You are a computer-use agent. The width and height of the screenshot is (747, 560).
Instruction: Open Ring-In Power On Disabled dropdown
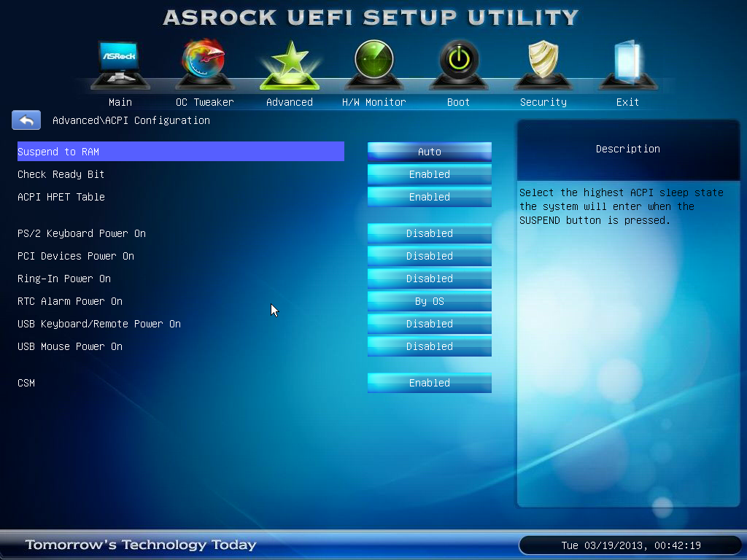429,279
